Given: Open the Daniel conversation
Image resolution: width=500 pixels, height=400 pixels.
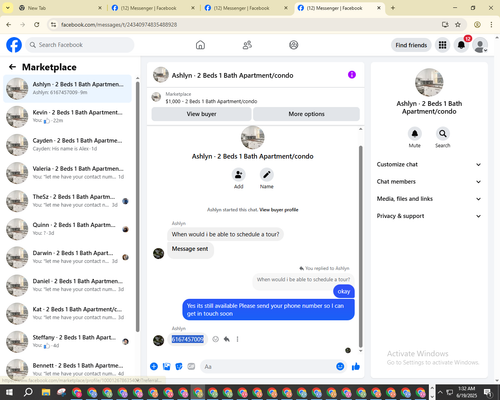Looking at the screenshot, I should tap(67, 285).
